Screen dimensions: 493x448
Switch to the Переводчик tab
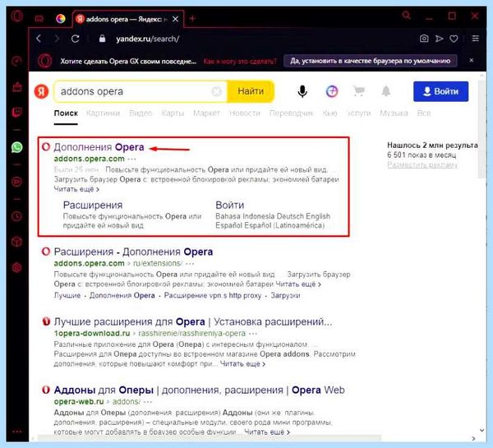(x=292, y=113)
